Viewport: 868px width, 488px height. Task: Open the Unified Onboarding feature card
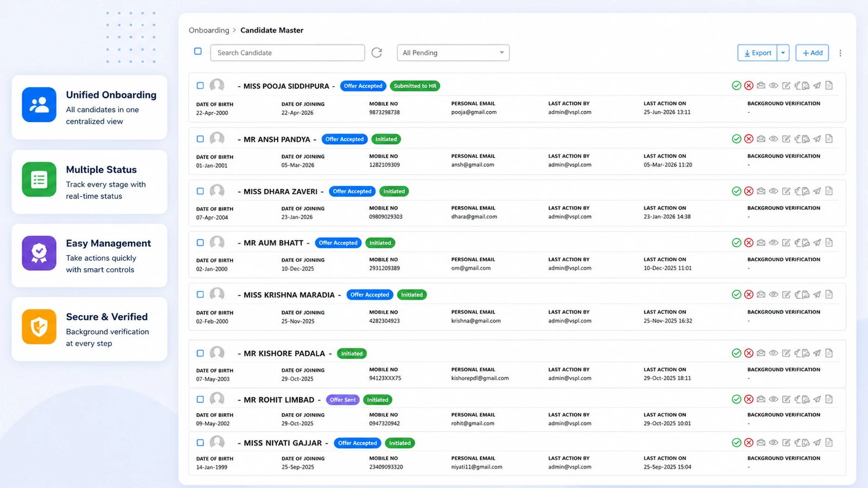coord(90,107)
